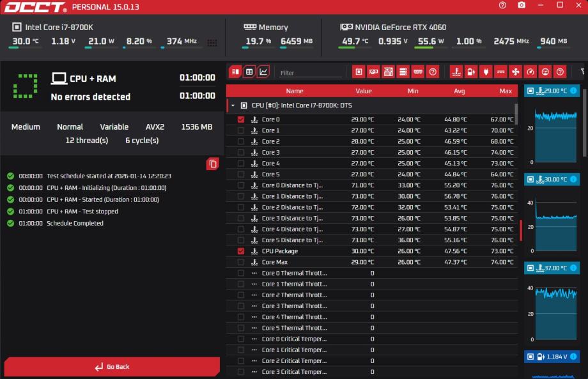Toggle the power plug readings filter icon
The image size is (588, 379).
[486, 72]
